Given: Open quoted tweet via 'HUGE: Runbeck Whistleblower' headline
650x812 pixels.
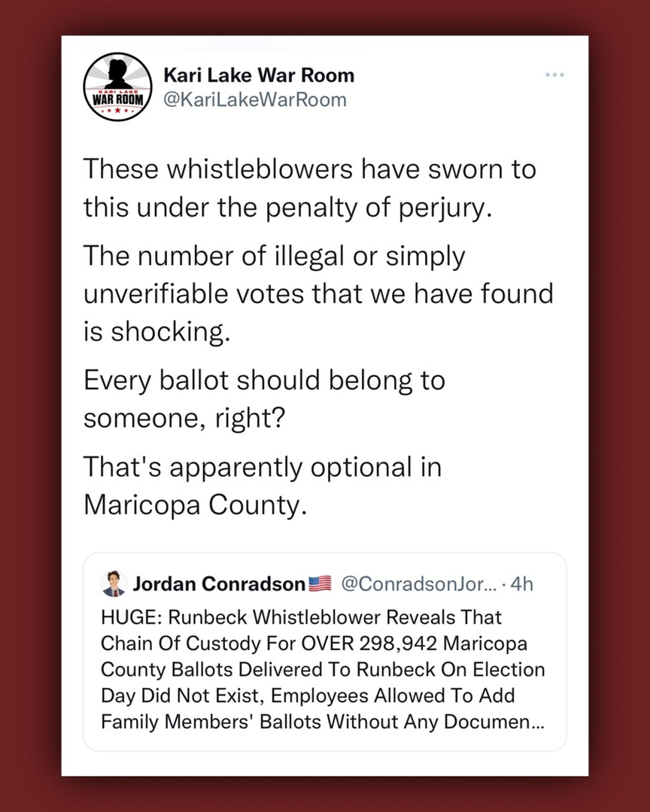Looking at the screenshot, I should (301, 617).
